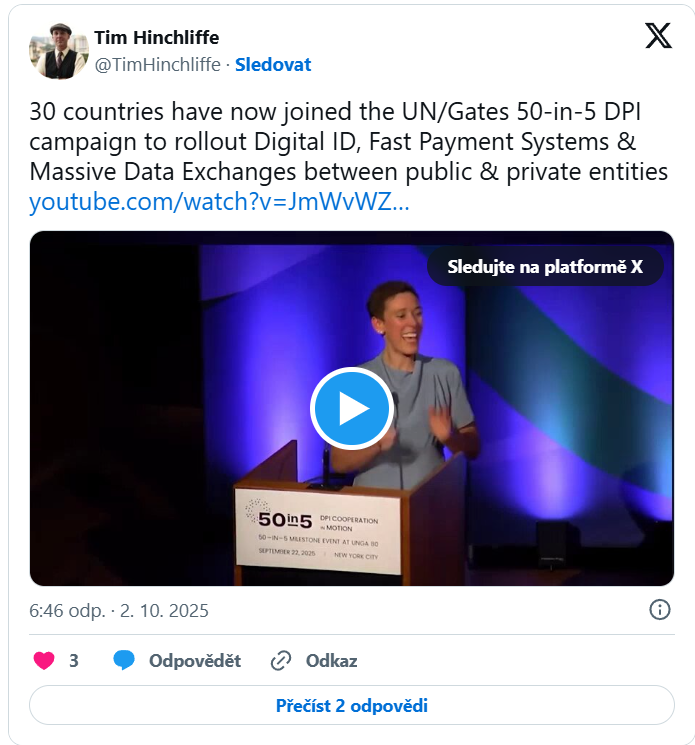
Task: Open Tim Hinchliffe's profile avatar
Action: click(59, 51)
